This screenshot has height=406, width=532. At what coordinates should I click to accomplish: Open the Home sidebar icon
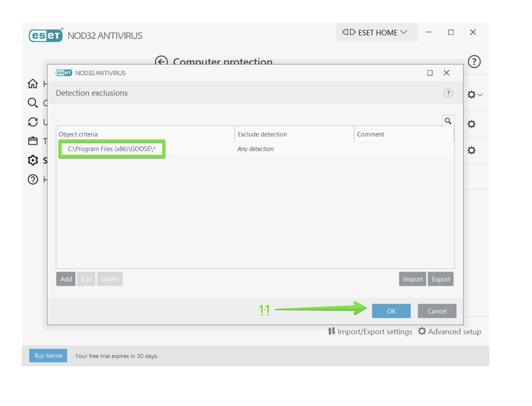(x=33, y=84)
